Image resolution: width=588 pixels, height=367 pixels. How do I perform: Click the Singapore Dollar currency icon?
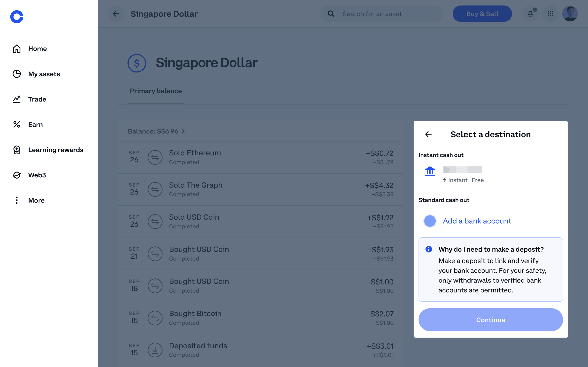coord(137,63)
